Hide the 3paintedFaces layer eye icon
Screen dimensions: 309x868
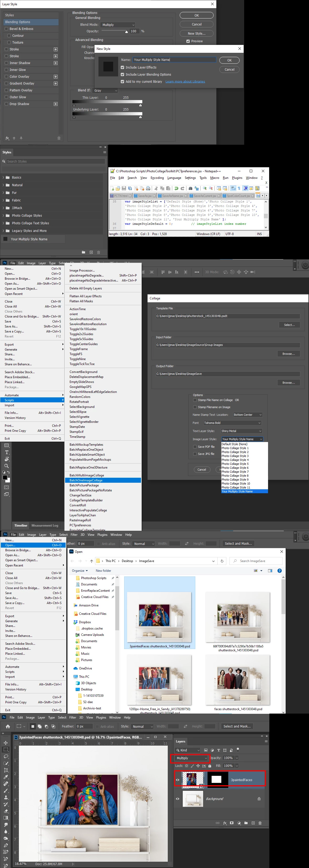coord(177,780)
